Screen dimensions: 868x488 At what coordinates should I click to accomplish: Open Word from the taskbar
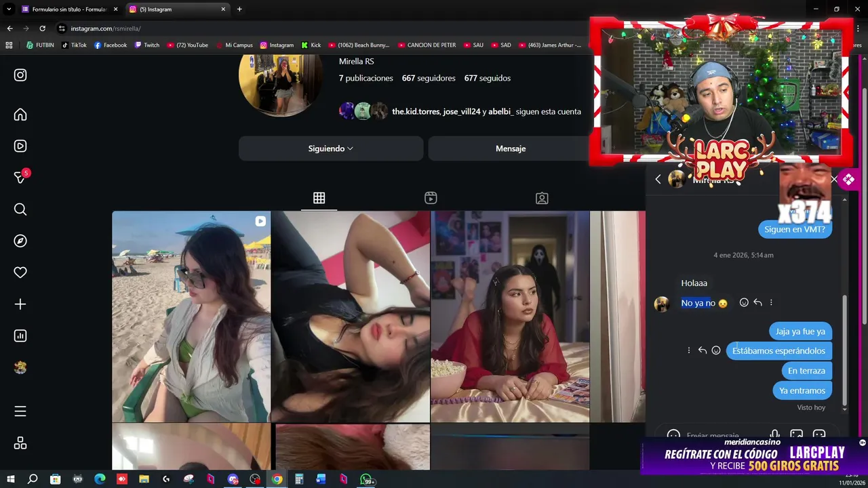click(x=321, y=479)
